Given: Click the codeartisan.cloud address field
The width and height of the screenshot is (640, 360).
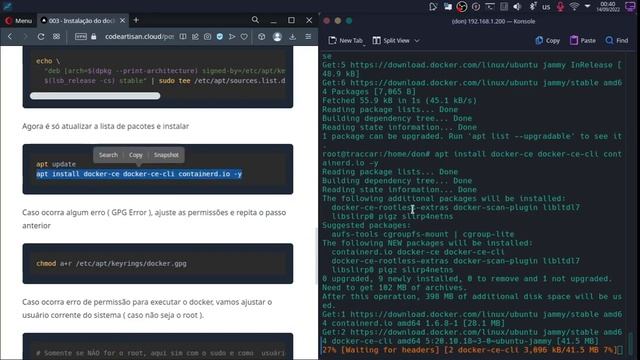Looking at the screenshot, I should click(139, 37).
